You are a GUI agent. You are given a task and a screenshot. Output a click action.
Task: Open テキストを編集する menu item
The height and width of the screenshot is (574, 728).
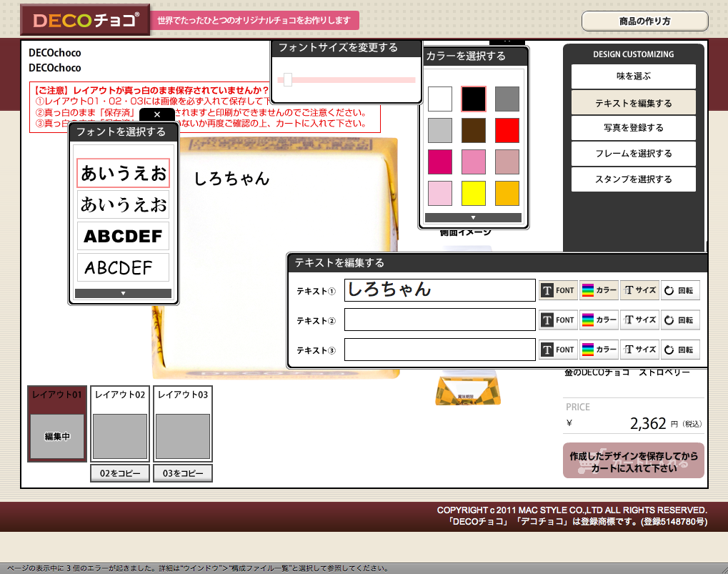pyautogui.click(x=633, y=103)
